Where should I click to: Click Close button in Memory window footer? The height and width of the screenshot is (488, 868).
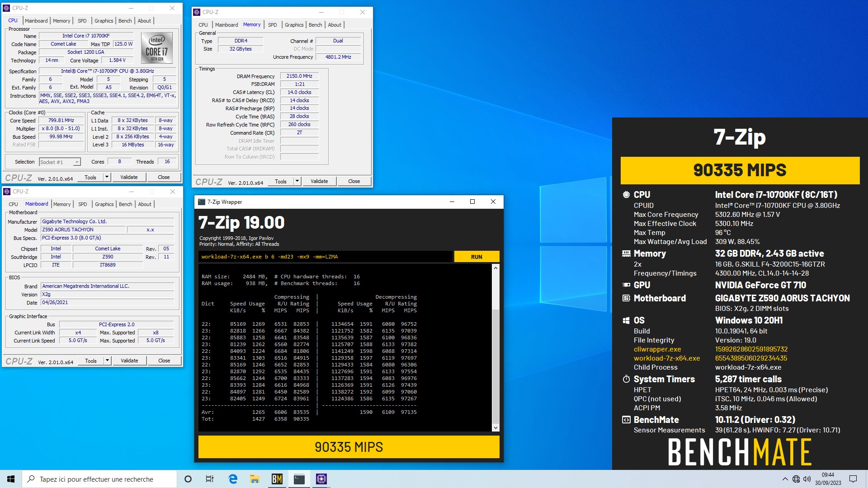tap(354, 181)
